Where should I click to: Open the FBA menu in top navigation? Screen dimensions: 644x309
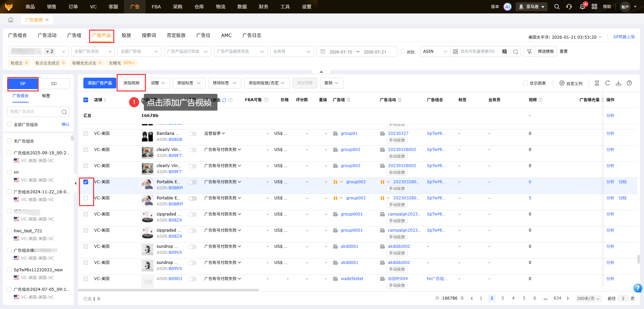[x=156, y=7]
